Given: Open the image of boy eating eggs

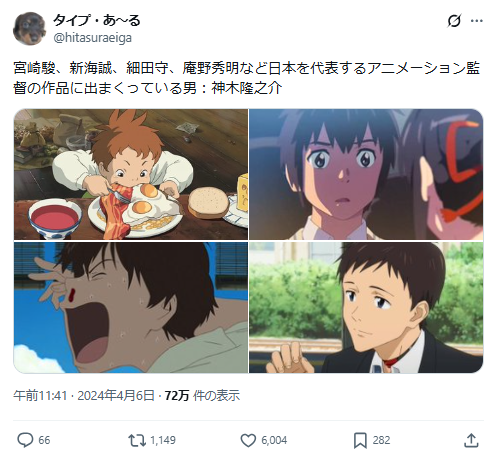Looking at the screenshot, I should coord(131,174).
